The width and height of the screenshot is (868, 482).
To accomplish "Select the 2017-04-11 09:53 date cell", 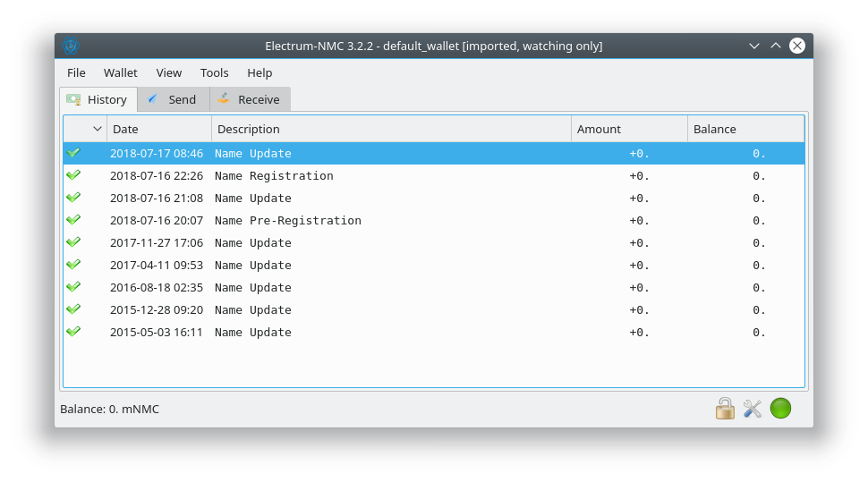I will coord(157,265).
